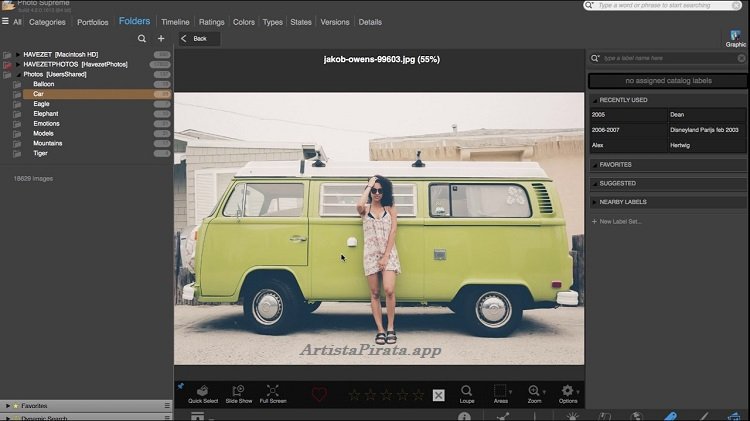750x421 pixels.
Task: Open the Zoom dropdown
Action: tap(537, 392)
